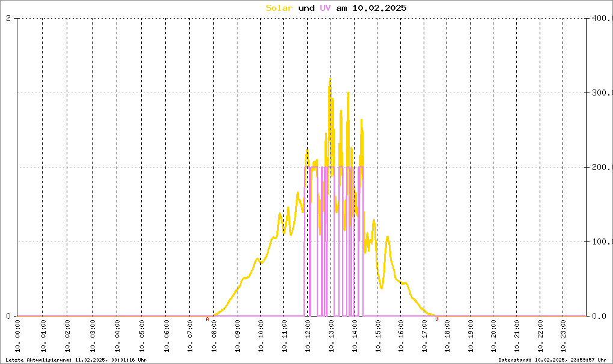
Task: Click the 100.0 label on the right axis
Action: click(x=601, y=242)
